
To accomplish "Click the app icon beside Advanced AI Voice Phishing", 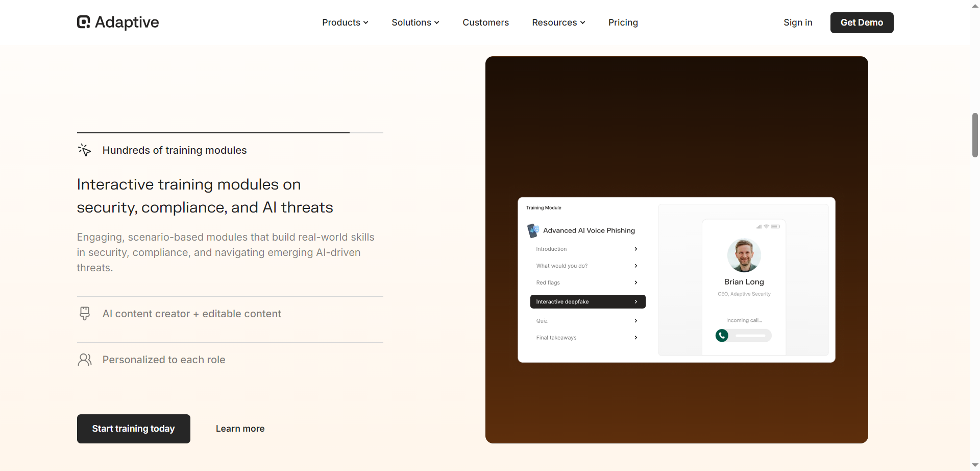I will [533, 230].
